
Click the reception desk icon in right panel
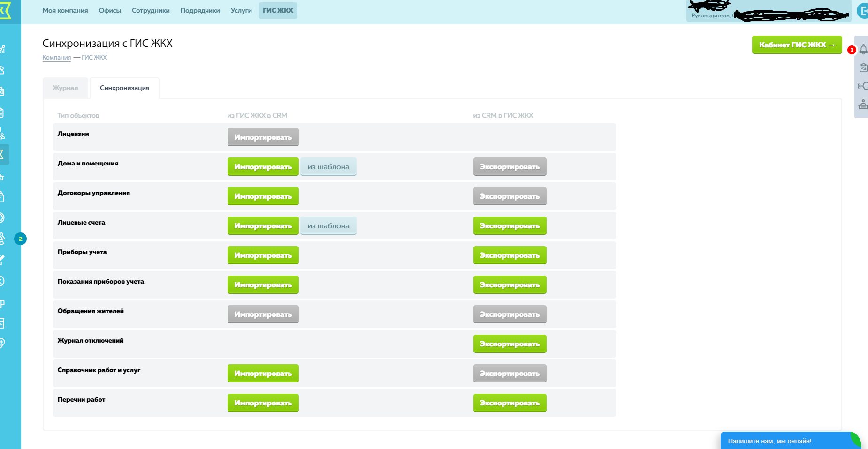[x=862, y=105]
